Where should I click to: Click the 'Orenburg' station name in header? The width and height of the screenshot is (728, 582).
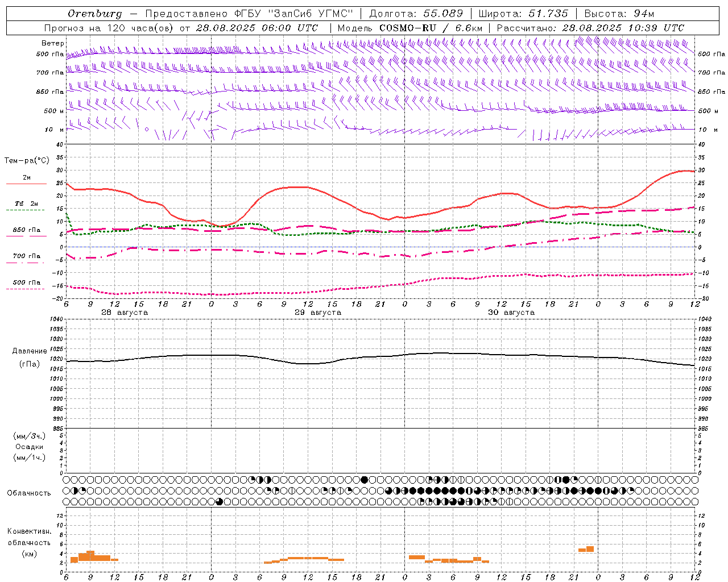click(94, 14)
